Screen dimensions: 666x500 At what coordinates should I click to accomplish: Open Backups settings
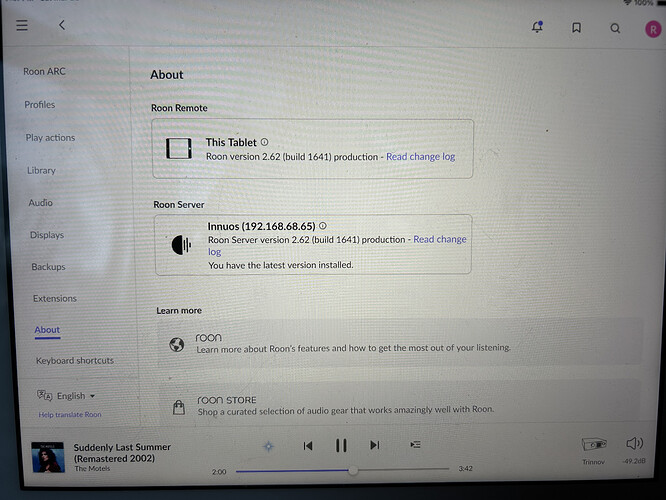pos(48,267)
